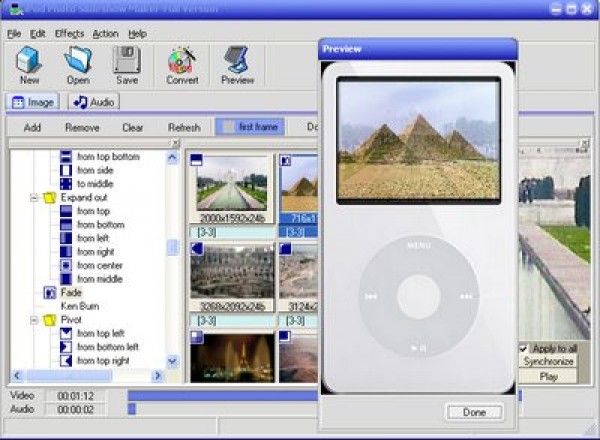Save the slideshow using the Save icon
This screenshot has width=600, height=440.
pyautogui.click(x=127, y=59)
